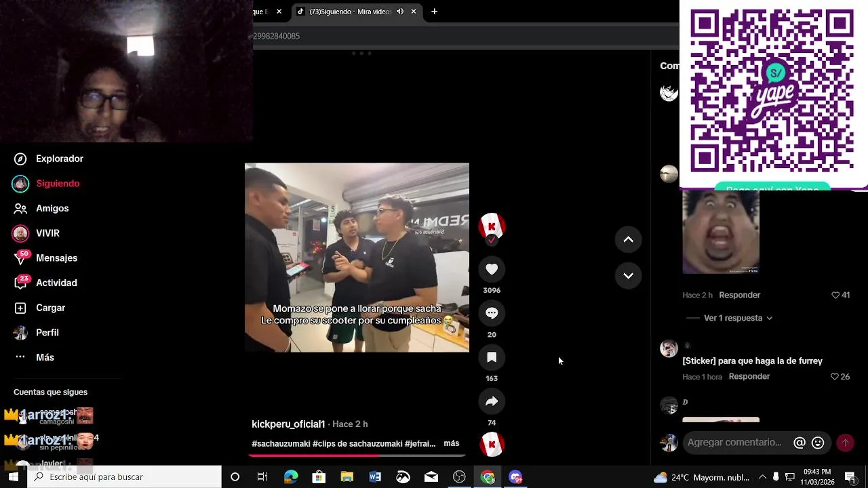Click the Actividad chat-bubble icon
The width and height of the screenshot is (868, 488).
(x=21, y=283)
